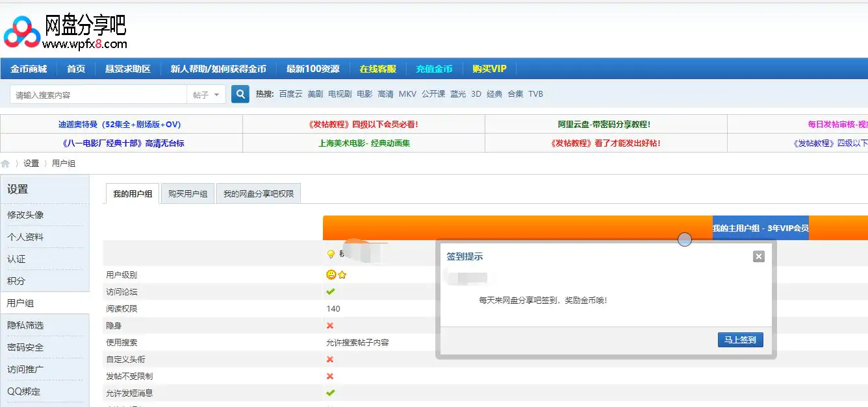Open 隐私筛选 in settings sidebar
Screen dimensions: 868x407
click(x=25, y=325)
